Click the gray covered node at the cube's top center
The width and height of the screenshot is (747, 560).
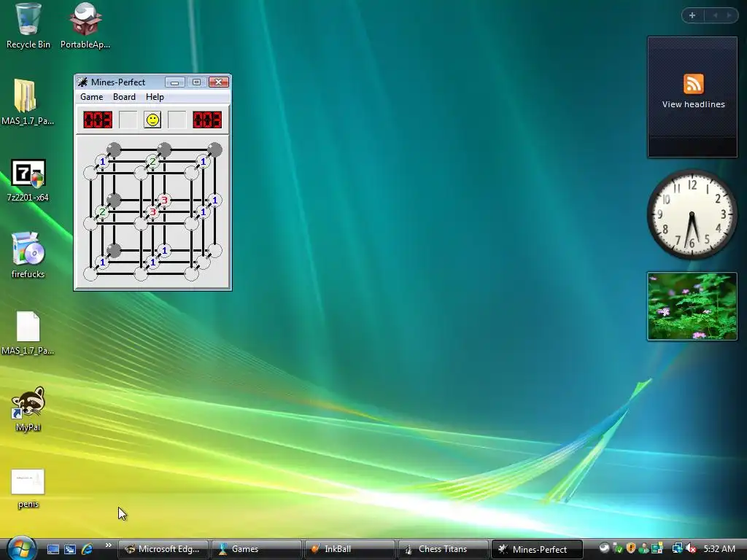[x=164, y=149]
